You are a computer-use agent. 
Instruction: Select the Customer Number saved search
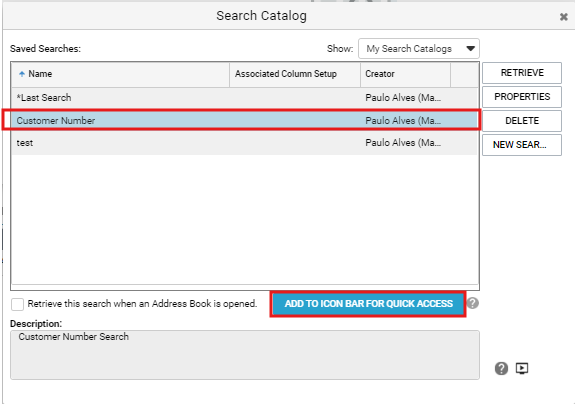click(x=244, y=120)
